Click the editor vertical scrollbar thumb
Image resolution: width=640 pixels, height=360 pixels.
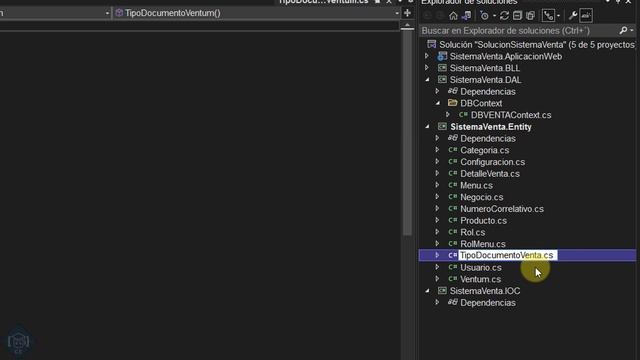click(407, 133)
